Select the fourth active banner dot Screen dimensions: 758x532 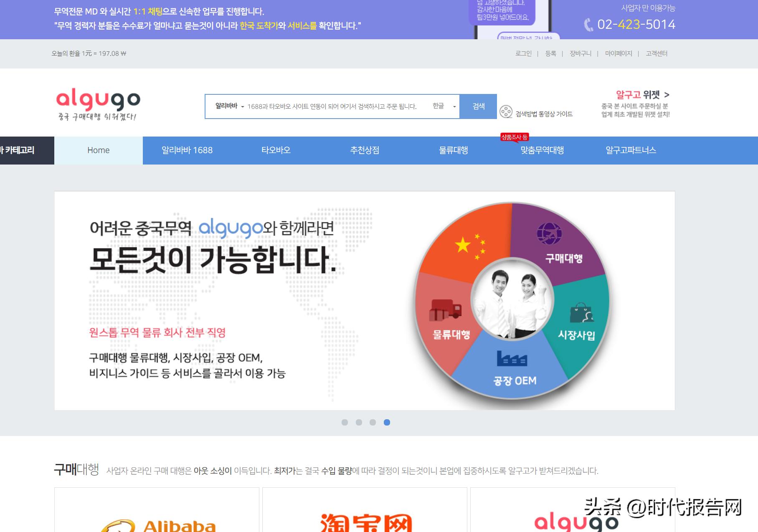[x=387, y=422]
